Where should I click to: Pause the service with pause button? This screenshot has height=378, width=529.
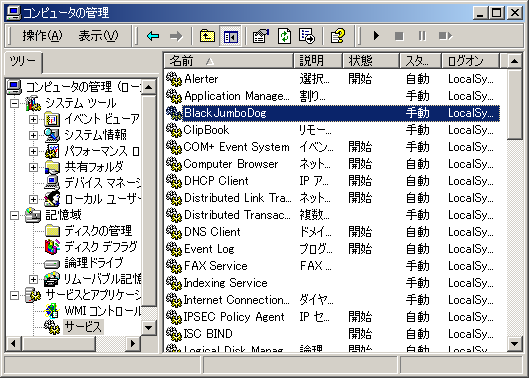click(422, 36)
